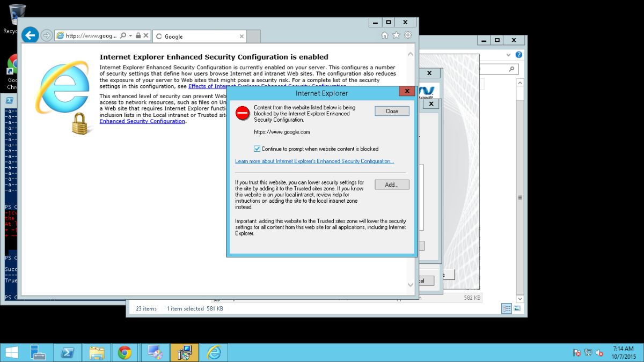Select the Google tab
Viewport: 644px width, 362px height.
click(200, 36)
